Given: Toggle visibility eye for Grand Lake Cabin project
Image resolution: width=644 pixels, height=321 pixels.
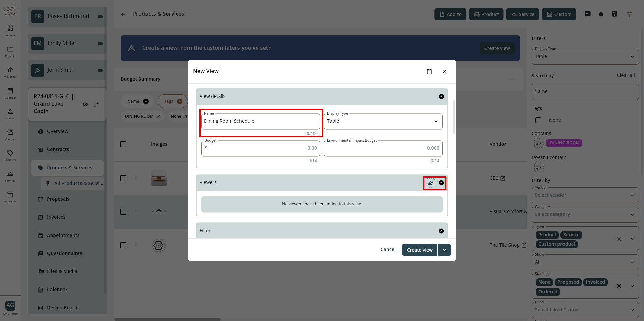Looking at the screenshot, I should [85, 104].
